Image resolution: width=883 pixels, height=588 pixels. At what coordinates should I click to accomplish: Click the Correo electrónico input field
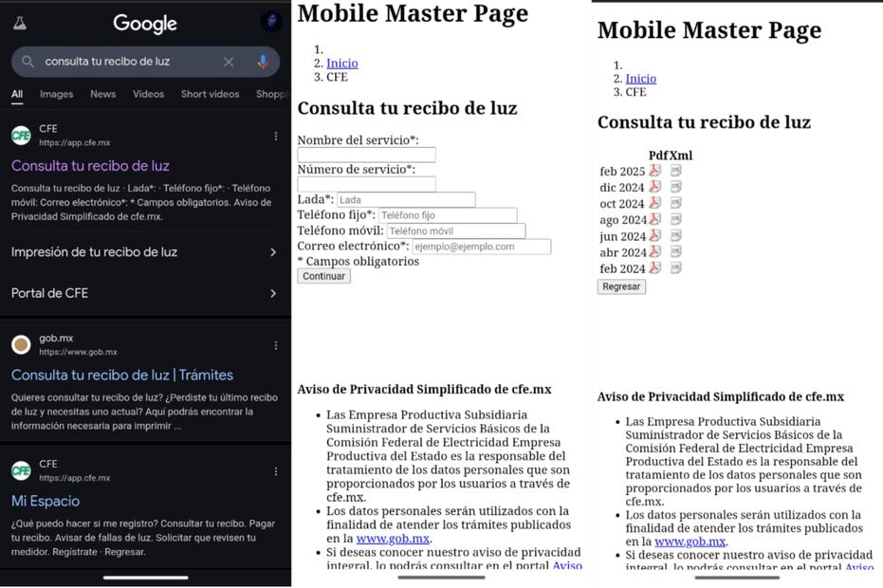[x=481, y=247]
